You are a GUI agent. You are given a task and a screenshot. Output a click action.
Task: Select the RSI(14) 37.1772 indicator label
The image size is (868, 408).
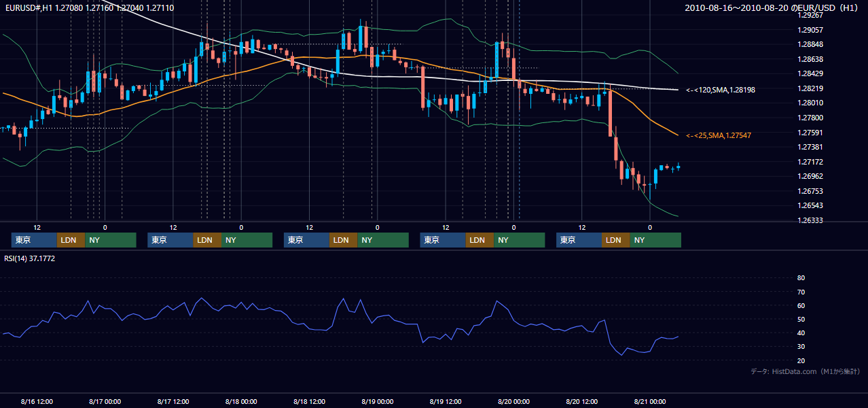tap(30, 258)
